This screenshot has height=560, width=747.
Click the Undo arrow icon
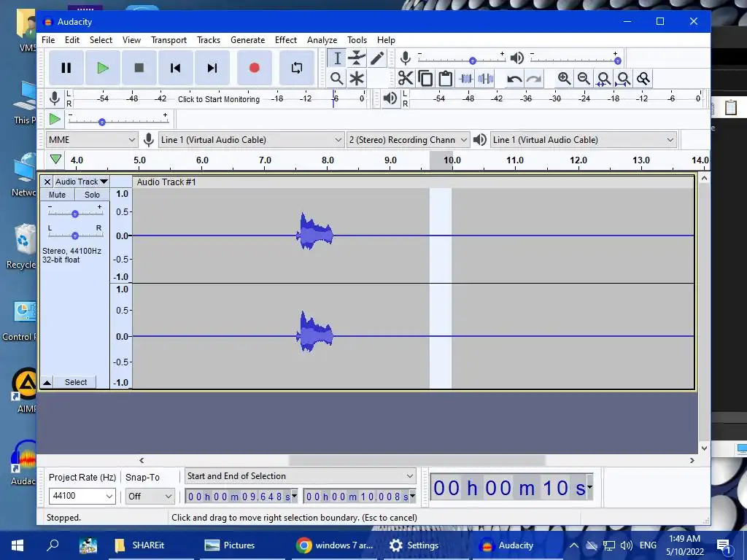click(x=514, y=78)
